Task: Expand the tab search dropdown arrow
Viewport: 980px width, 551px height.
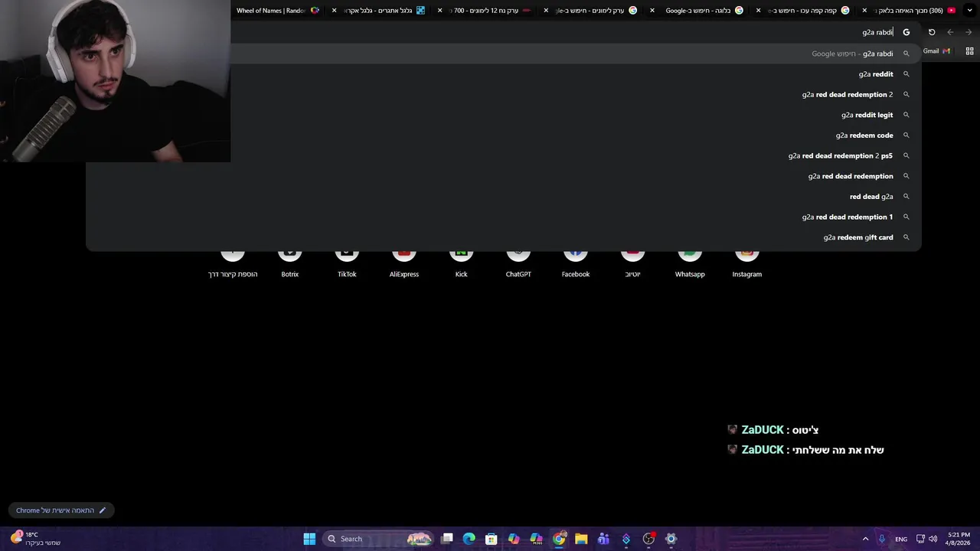Action: pos(970,11)
